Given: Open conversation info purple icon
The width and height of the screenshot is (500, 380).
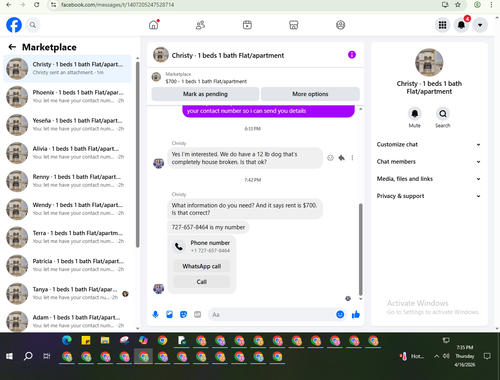Looking at the screenshot, I should (x=352, y=55).
